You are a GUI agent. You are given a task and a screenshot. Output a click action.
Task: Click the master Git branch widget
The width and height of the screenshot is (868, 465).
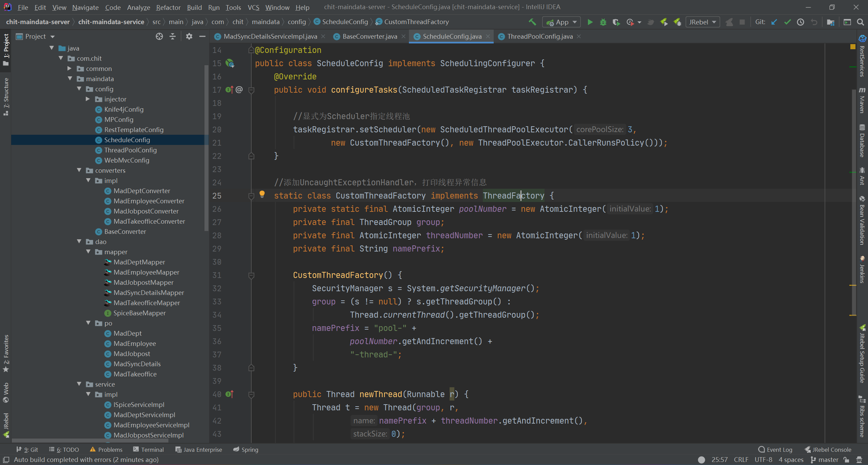pyautogui.click(x=824, y=460)
